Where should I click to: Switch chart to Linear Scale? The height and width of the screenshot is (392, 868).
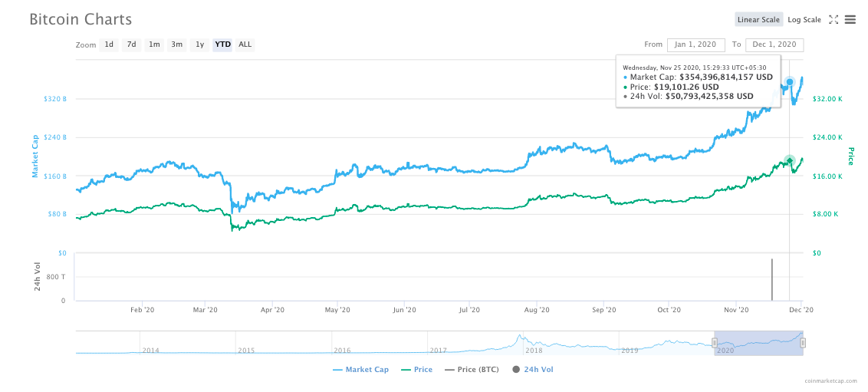click(x=758, y=19)
